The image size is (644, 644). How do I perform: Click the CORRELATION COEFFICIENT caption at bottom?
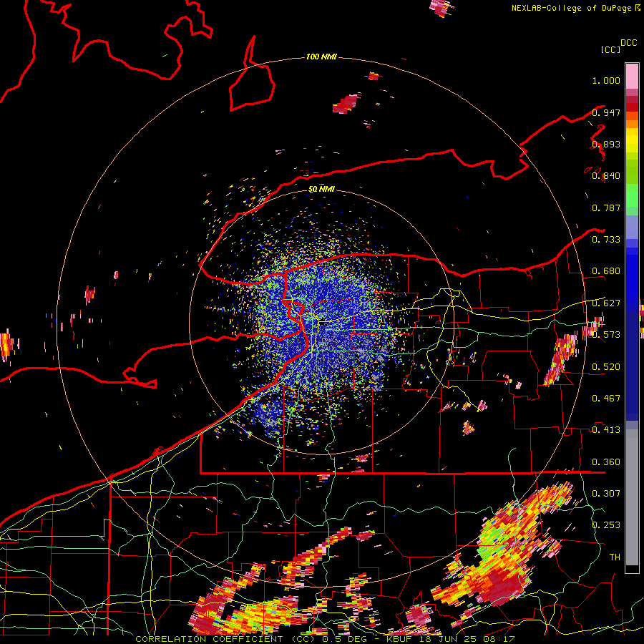[324, 639]
